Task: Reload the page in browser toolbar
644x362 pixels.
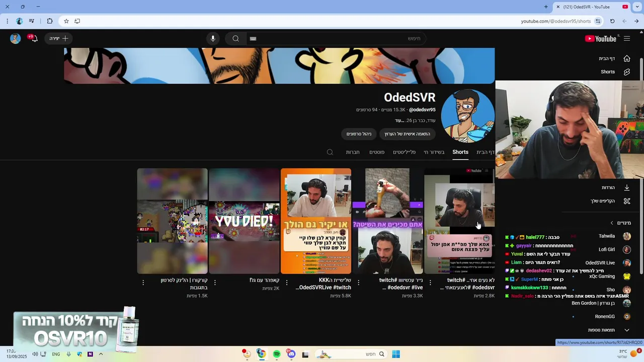Action: click(x=612, y=21)
